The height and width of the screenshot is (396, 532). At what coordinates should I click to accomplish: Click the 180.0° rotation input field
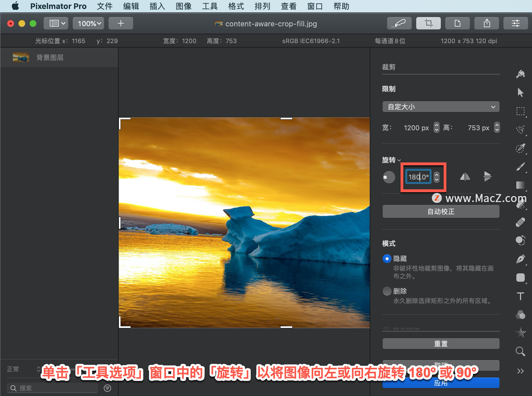click(418, 177)
